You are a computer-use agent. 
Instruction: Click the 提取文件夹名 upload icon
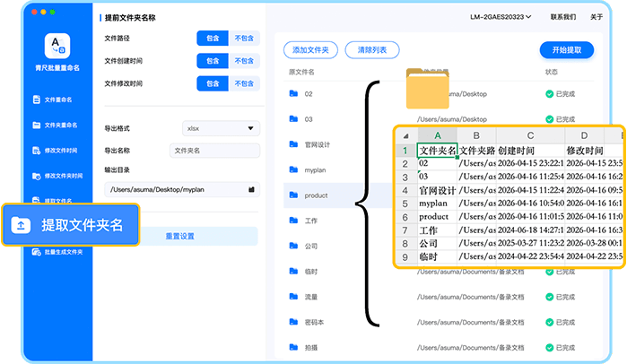20,226
